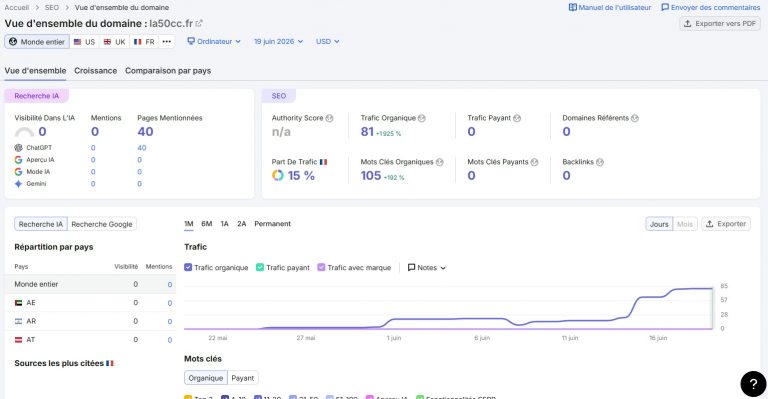Click the Google icon beside Mode IA

pyautogui.click(x=19, y=172)
